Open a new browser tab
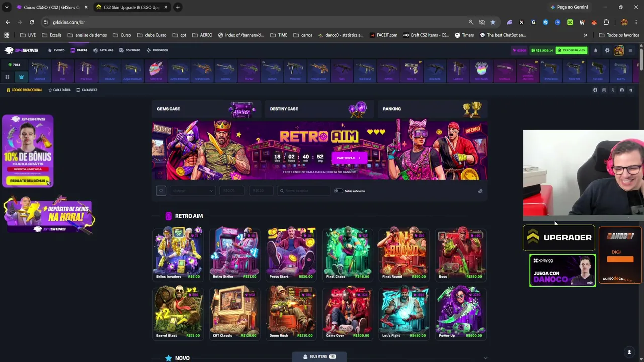 point(178,7)
